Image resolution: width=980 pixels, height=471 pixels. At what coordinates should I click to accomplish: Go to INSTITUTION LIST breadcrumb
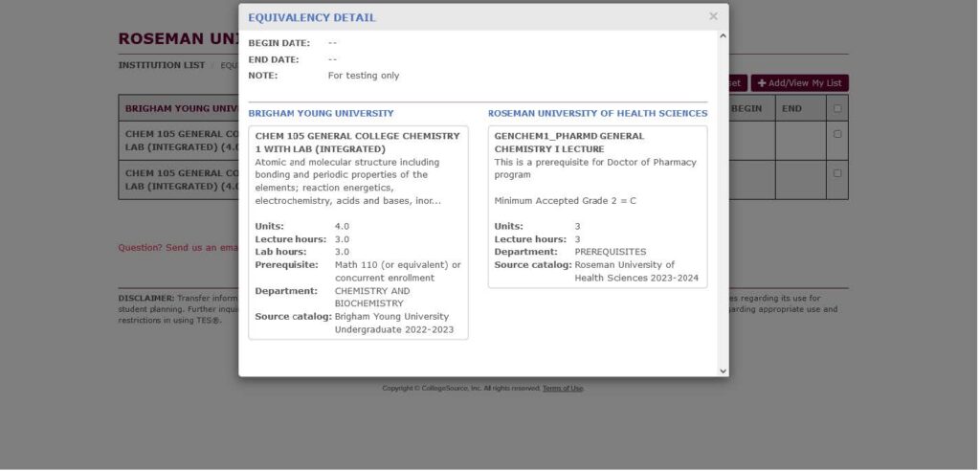tap(161, 65)
